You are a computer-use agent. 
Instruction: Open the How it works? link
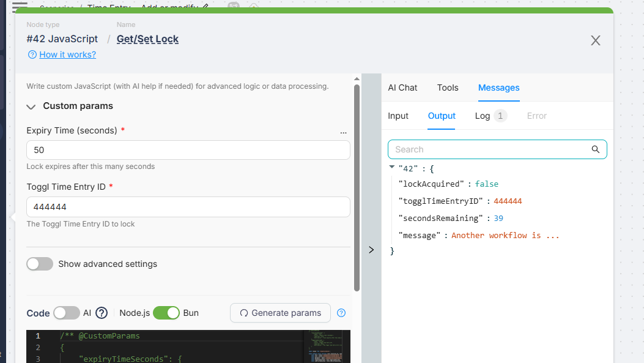pos(67,54)
